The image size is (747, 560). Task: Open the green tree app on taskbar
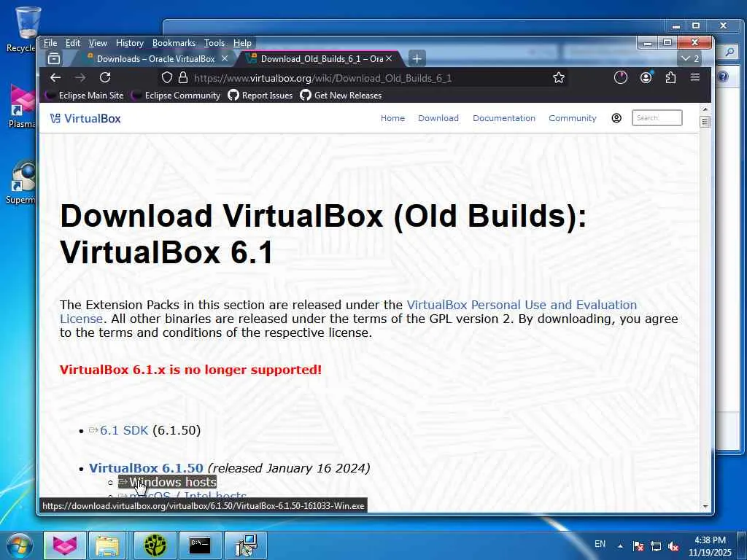click(155, 545)
